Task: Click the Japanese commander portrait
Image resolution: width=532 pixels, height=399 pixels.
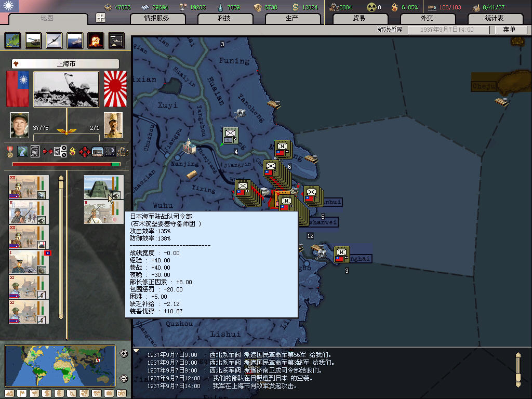Action: tap(113, 125)
